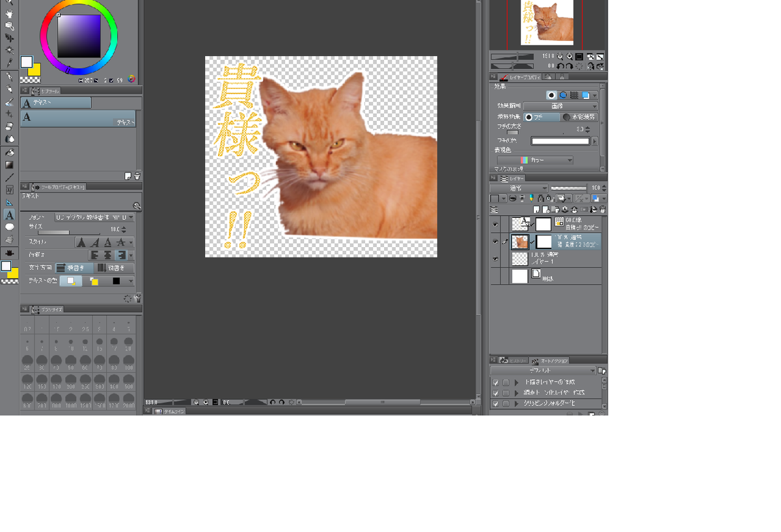Hide the text layer (top eye)
The height and width of the screenshot is (532, 781).
[495, 224]
